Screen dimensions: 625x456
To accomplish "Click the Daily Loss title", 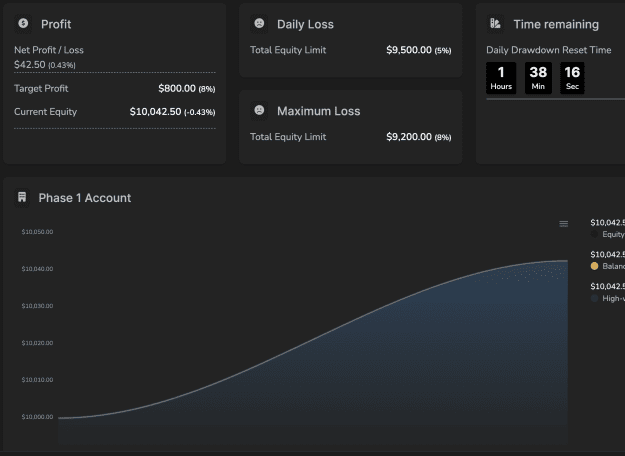I will [305, 24].
